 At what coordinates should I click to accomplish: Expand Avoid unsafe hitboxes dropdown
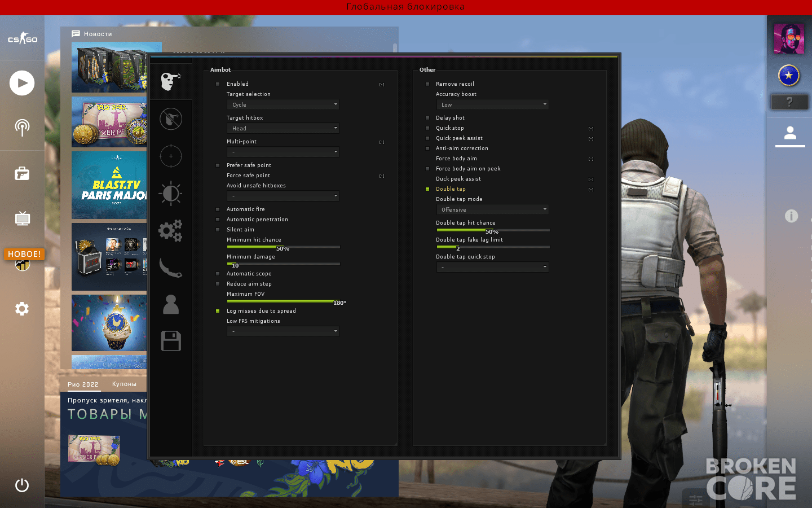(x=283, y=196)
